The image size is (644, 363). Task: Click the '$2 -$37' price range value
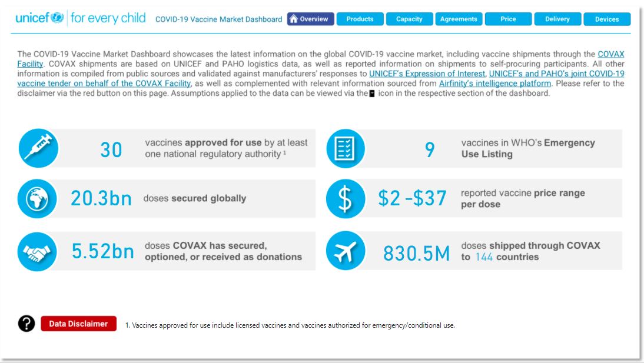click(412, 198)
